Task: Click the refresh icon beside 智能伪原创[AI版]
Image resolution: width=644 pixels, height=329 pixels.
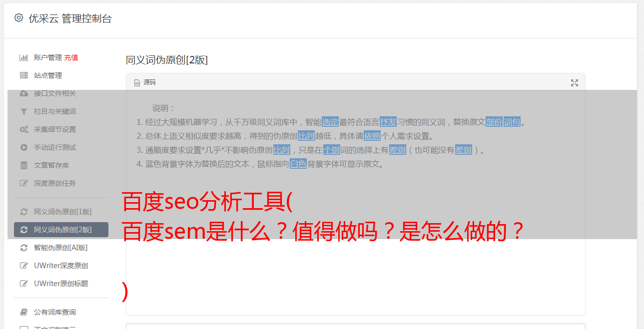Action: 23,248
